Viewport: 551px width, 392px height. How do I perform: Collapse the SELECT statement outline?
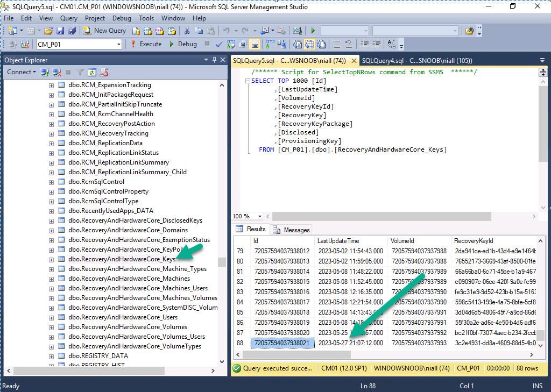pos(248,81)
